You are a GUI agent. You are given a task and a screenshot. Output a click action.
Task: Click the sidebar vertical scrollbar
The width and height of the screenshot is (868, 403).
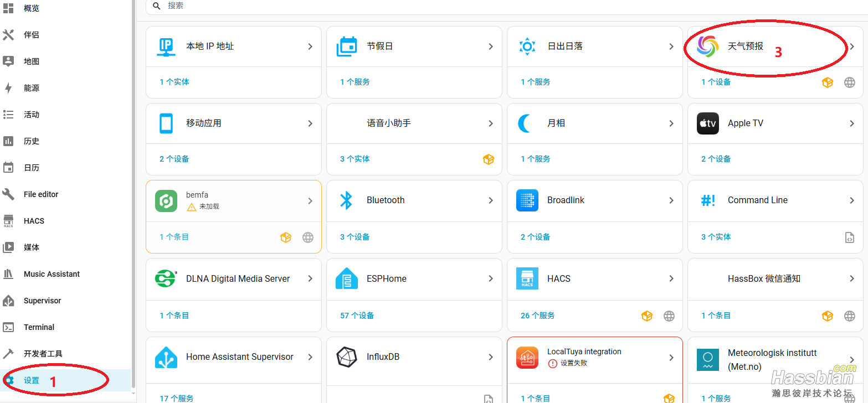click(x=133, y=194)
